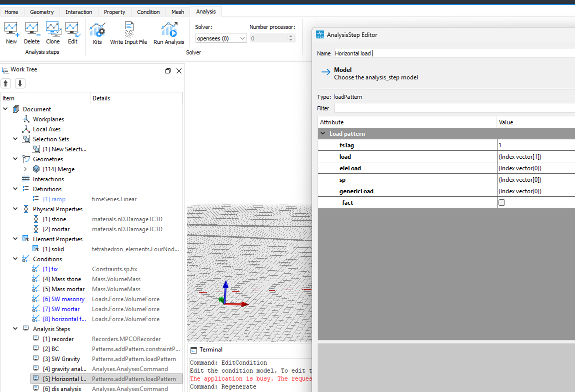Click the Model selection arrow
Viewport: 575px width, 392px height.
(325, 72)
